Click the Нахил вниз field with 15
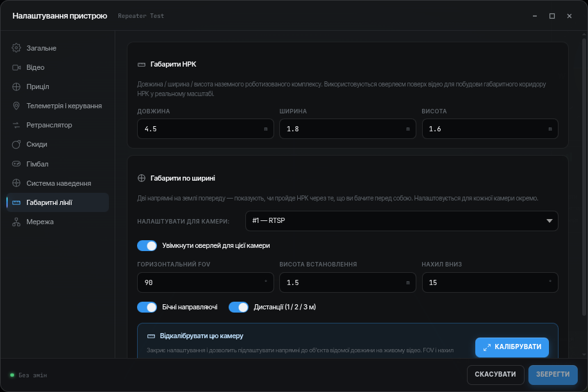 point(490,282)
